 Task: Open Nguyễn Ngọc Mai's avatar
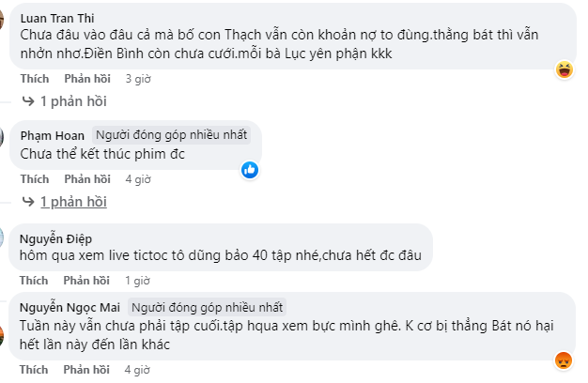[x=3, y=310]
